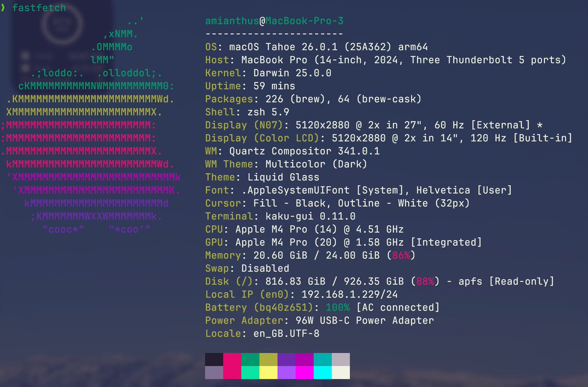Click the "120 Hz [Built-in]" text
This screenshot has height=387, width=588.
click(x=521, y=138)
